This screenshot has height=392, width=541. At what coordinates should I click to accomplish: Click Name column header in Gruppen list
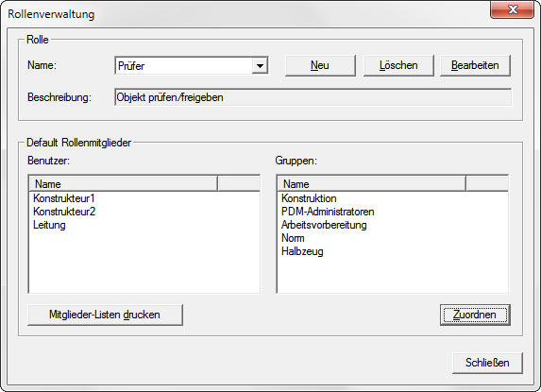[x=372, y=184]
